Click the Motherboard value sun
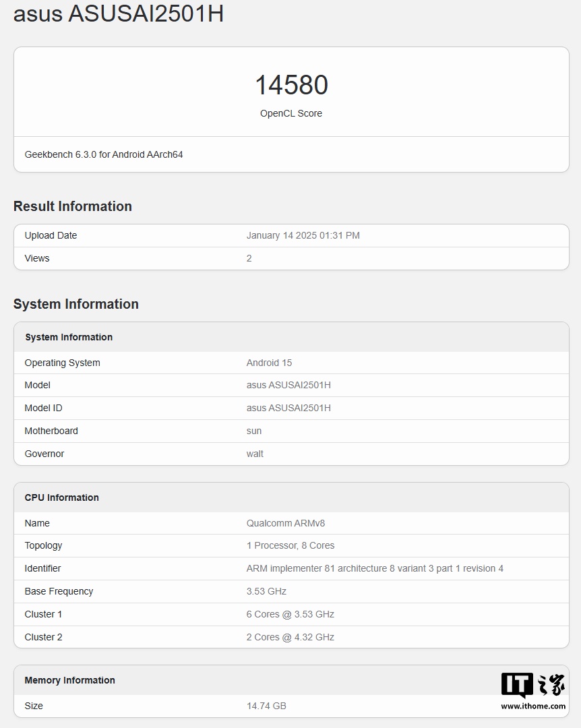Screen dimensions: 581x728 [254, 431]
